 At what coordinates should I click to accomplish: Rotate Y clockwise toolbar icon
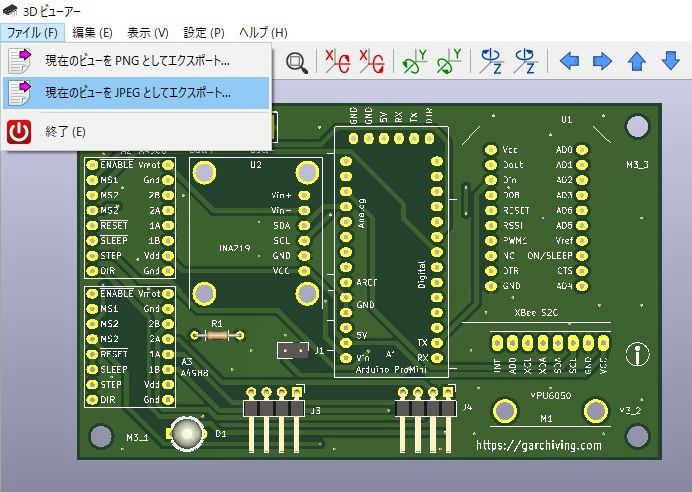click(x=415, y=61)
